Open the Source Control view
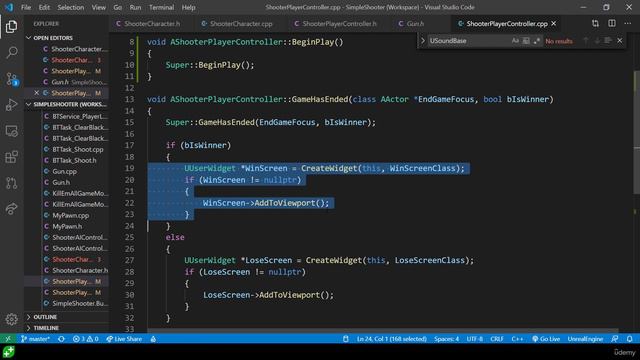640x360 pixels. pos(11,79)
